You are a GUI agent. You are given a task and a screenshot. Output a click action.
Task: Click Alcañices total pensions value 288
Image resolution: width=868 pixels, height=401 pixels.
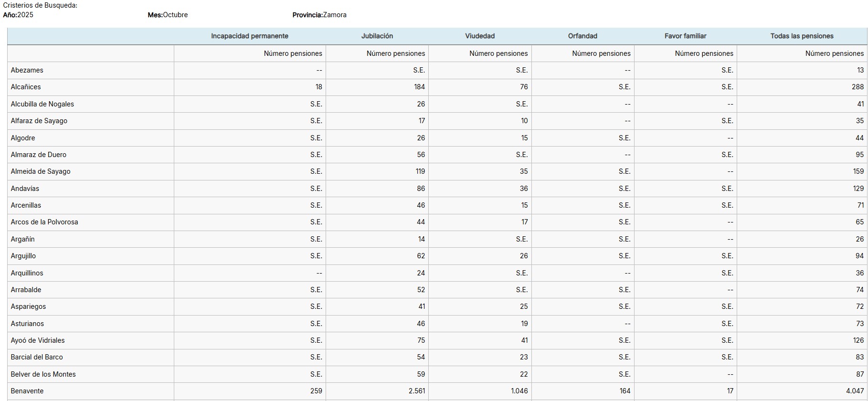pyautogui.click(x=857, y=87)
